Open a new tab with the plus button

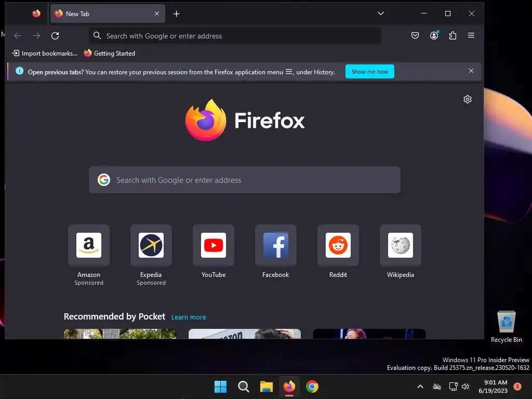tap(177, 14)
